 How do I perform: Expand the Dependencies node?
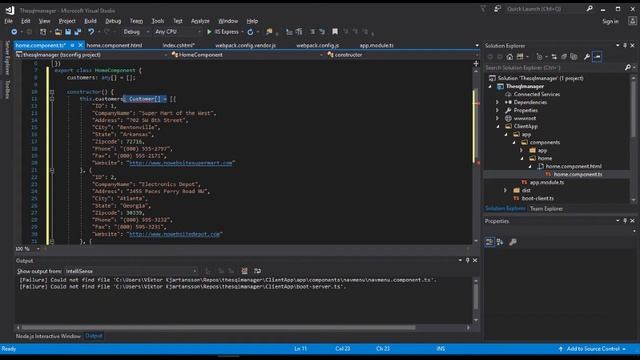[x=498, y=102]
